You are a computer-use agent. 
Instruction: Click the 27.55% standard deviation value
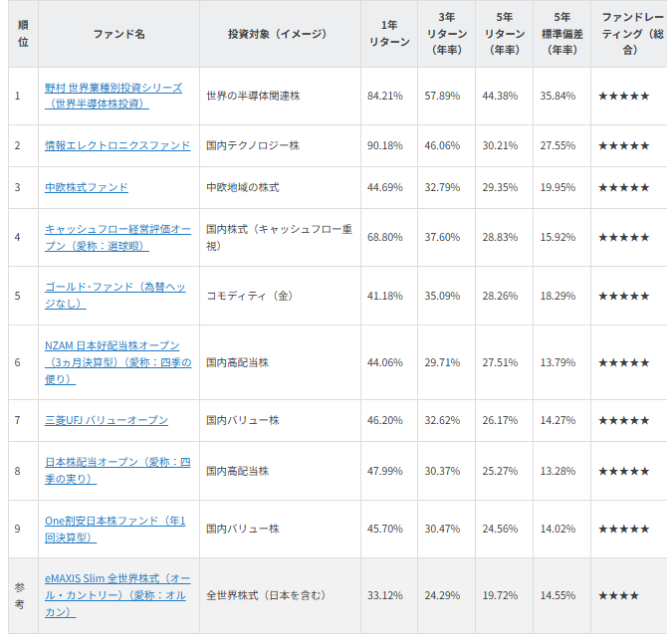557,145
